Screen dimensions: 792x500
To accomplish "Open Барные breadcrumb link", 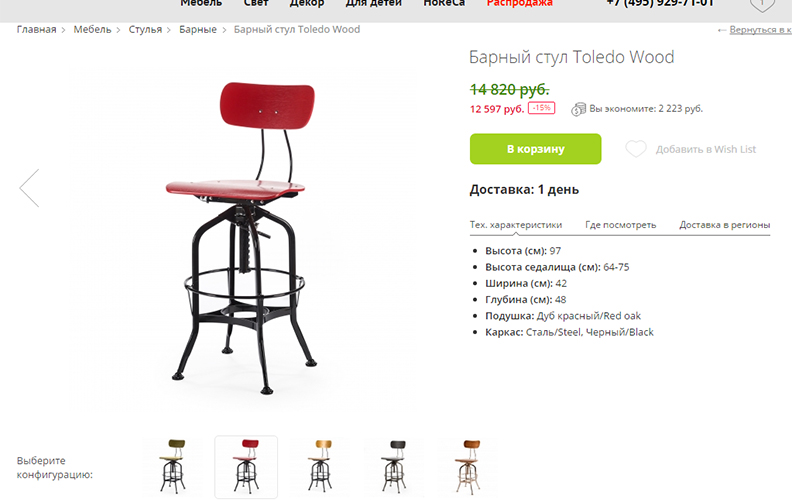I will 197,29.
